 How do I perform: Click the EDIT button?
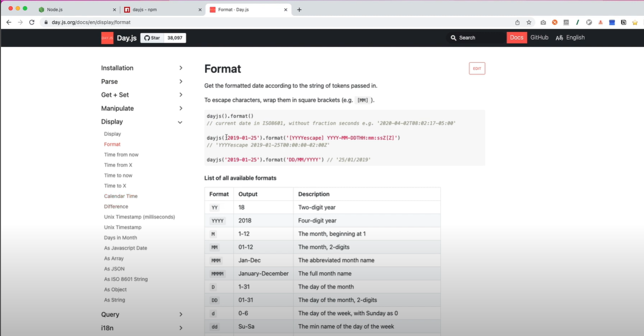click(477, 69)
